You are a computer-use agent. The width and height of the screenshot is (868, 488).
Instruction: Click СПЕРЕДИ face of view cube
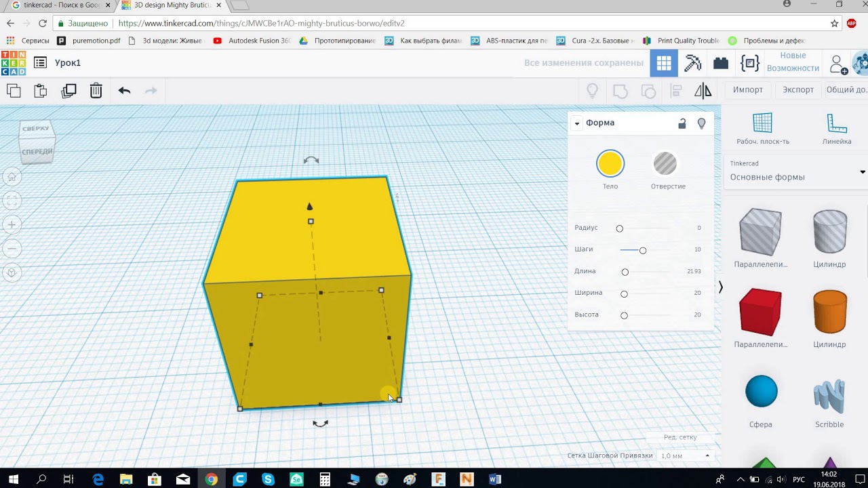(37, 152)
